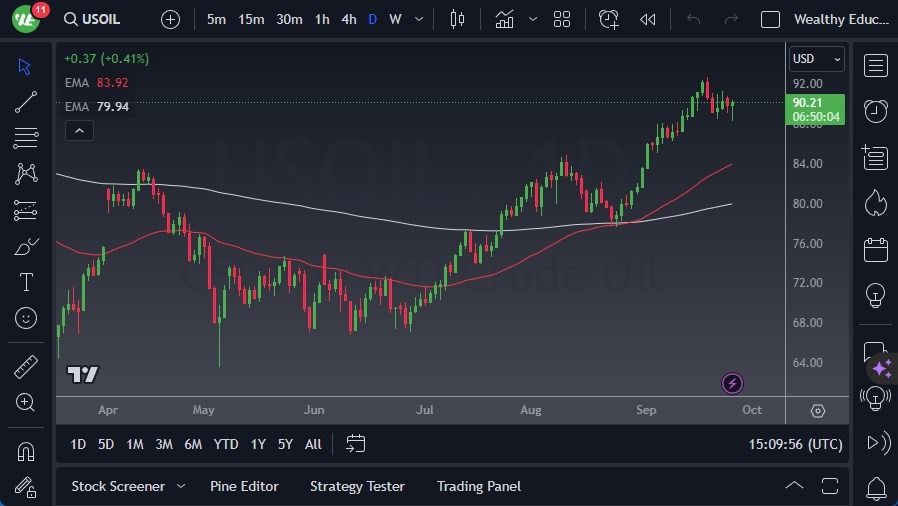Open the alerts alarm clock panel

pos(876,110)
